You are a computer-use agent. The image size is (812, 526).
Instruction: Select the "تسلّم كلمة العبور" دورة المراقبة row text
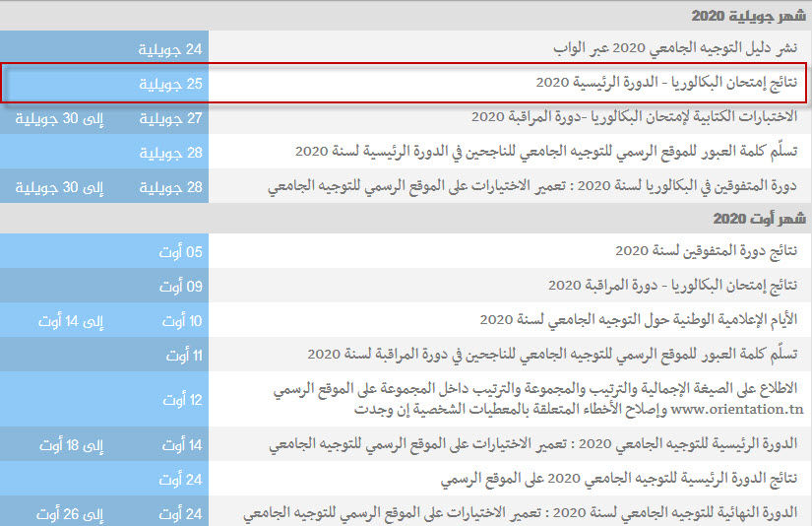(x=552, y=354)
